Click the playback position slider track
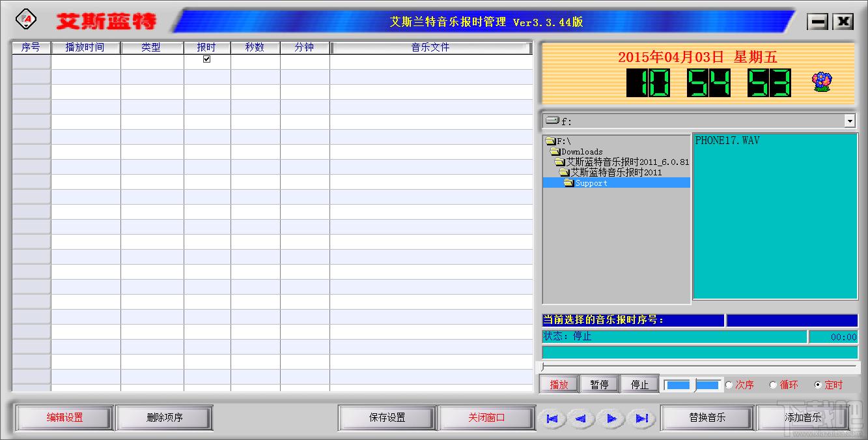 pos(699,367)
